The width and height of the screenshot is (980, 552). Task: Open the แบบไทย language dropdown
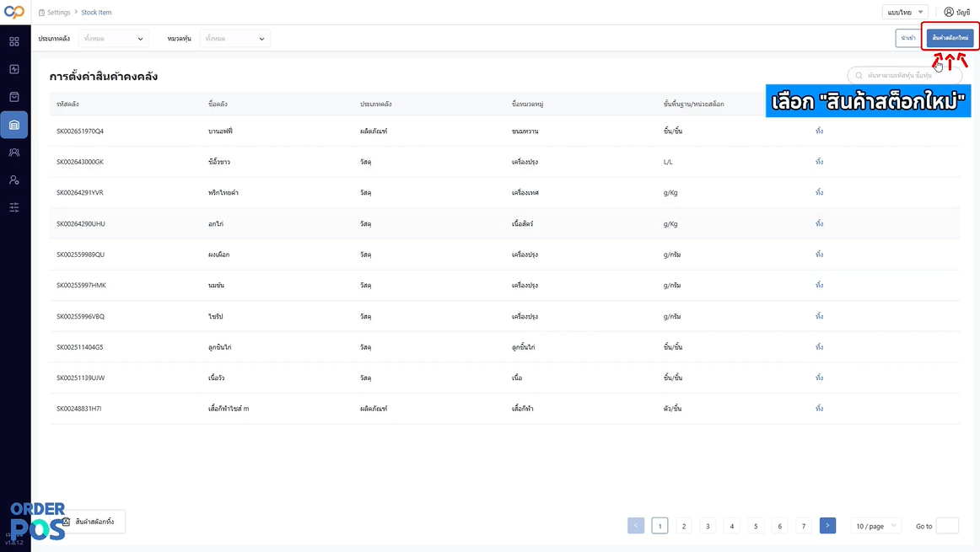tap(905, 12)
